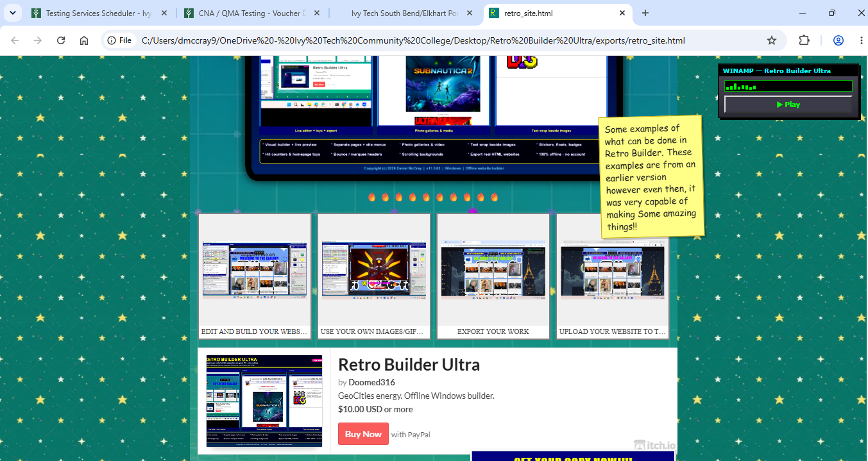Open a new browser tab
This screenshot has height=461, width=868.
[x=645, y=13]
